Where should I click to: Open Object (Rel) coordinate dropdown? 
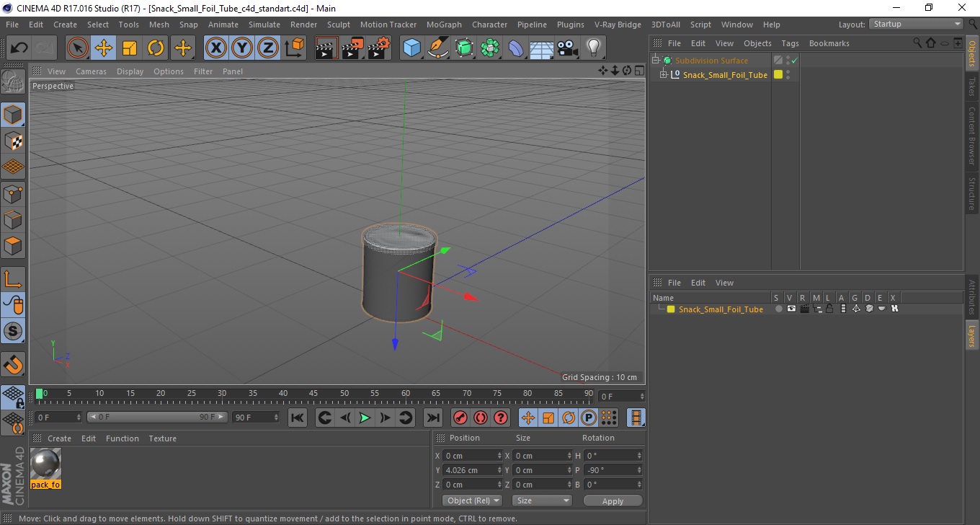click(472, 500)
